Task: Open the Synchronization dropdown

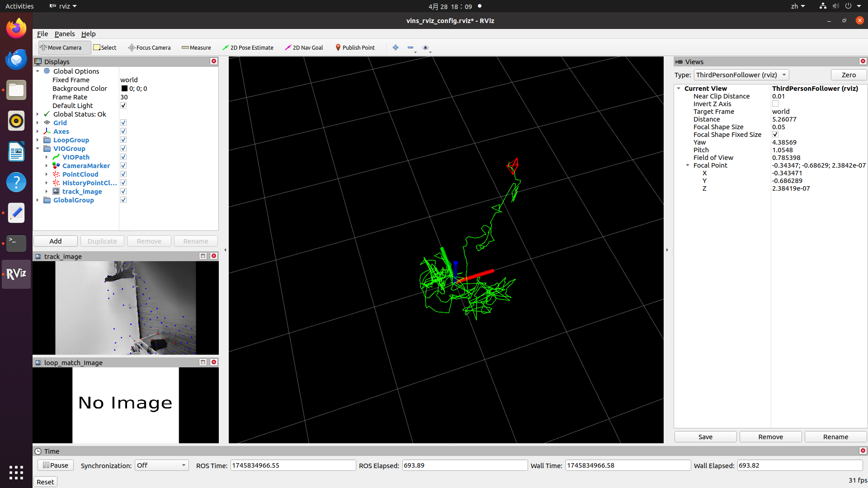Action: coord(161,465)
